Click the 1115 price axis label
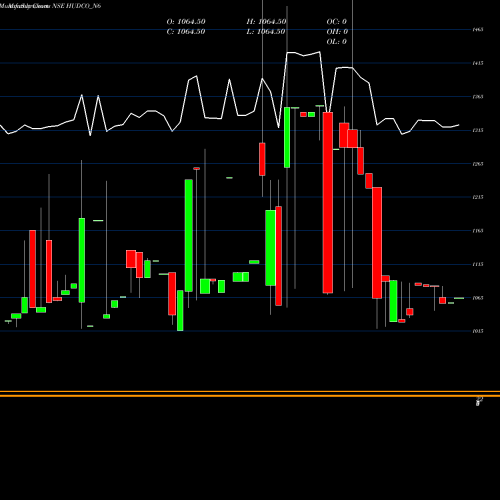500x500 pixels. 478,264
